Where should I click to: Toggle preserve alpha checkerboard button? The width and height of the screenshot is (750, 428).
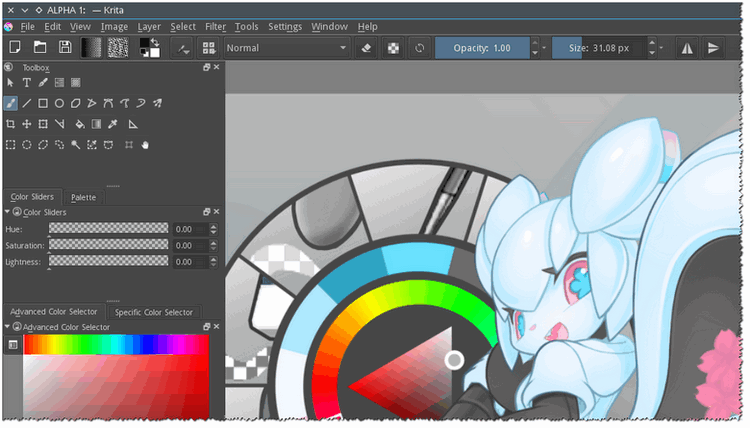[x=393, y=48]
